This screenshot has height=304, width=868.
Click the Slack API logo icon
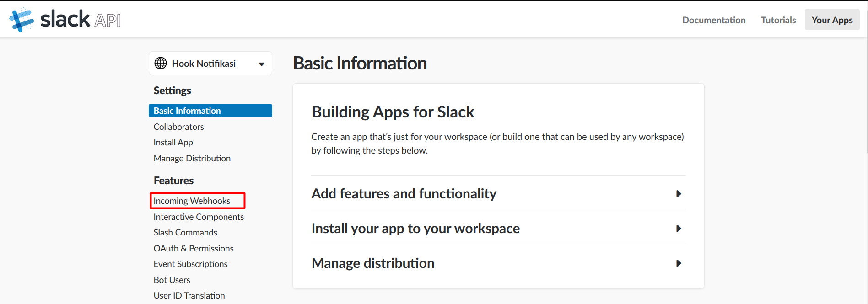(x=22, y=20)
